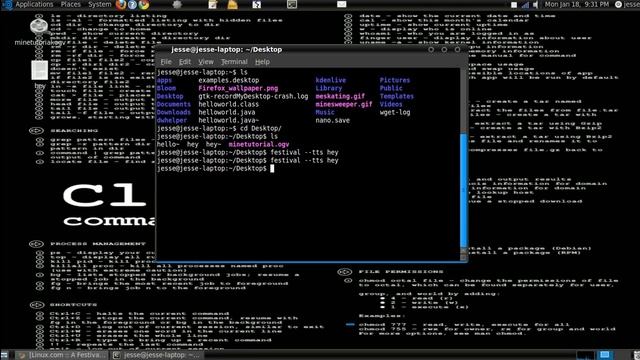
Task: Click the Videos directory entry
Action: [x=391, y=104]
